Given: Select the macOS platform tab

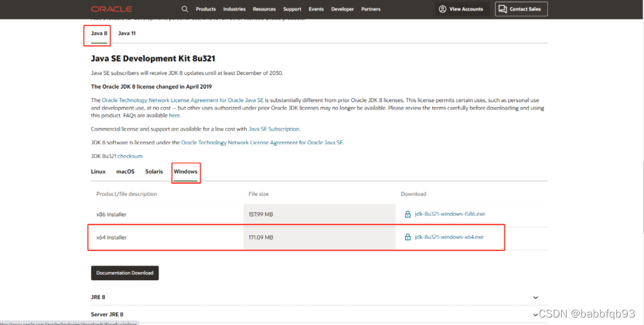Looking at the screenshot, I should (x=125, y=171).
